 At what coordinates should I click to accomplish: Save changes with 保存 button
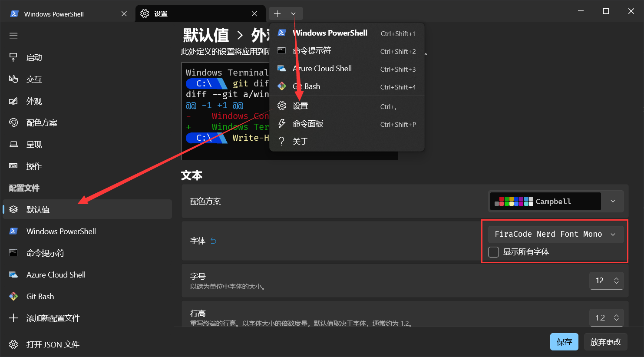(564, 342)
